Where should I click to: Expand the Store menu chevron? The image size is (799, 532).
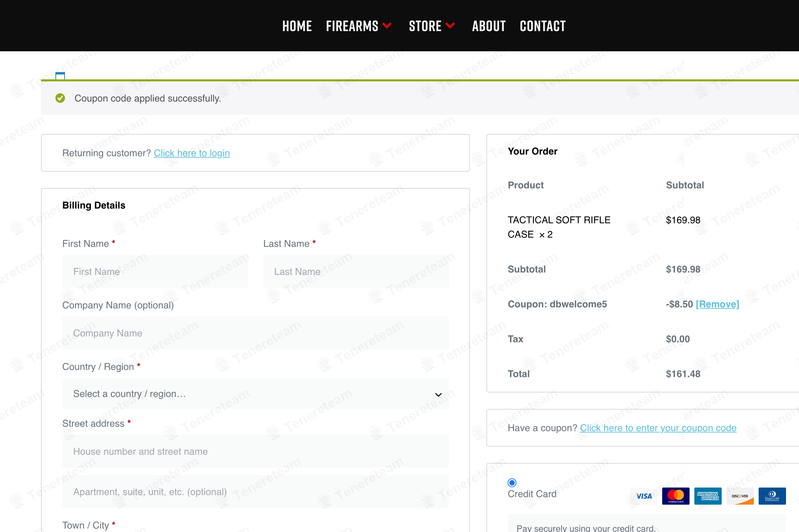pyautogui.click(x=450, y=26)
